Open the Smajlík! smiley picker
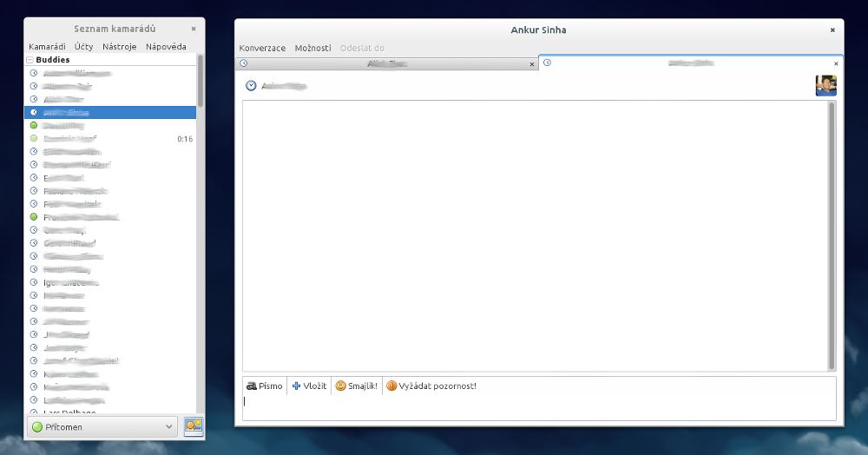 [357, 386]
